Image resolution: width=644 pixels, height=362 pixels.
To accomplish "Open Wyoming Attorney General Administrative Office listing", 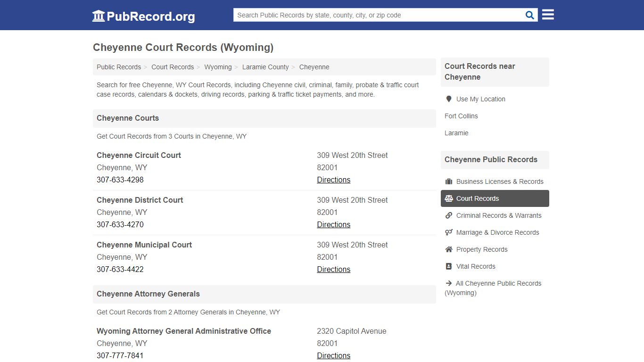I will 184,331.
